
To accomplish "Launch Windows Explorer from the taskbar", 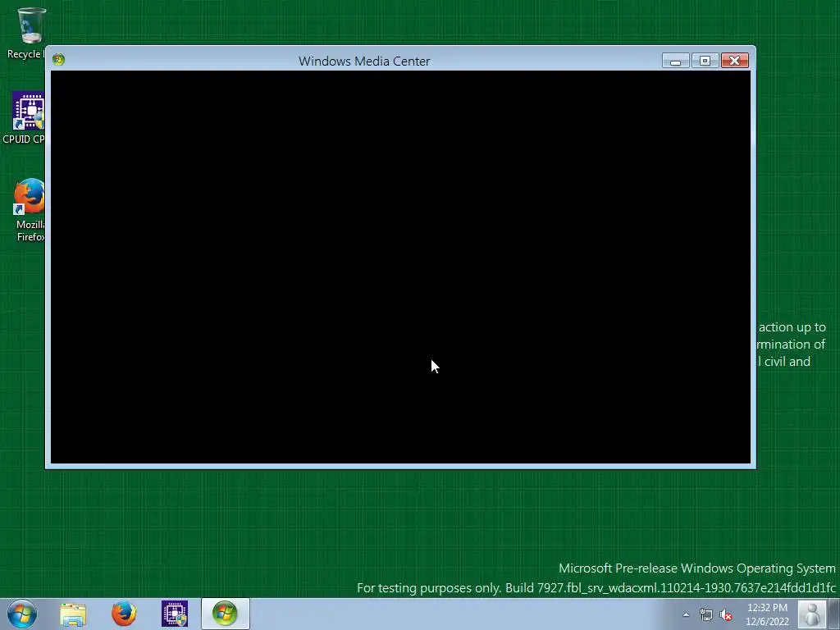I will (73, 614).
